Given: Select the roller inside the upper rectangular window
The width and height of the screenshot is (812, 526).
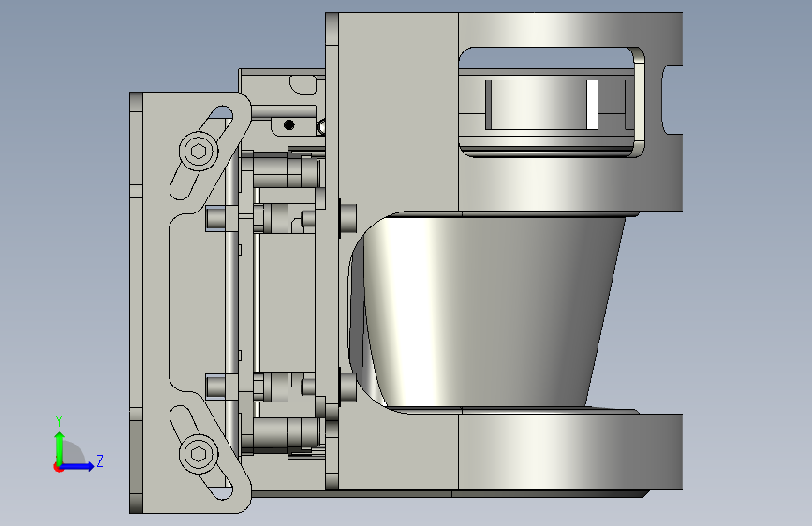Looking at the screenshot, I should click(x=541, y=105).
